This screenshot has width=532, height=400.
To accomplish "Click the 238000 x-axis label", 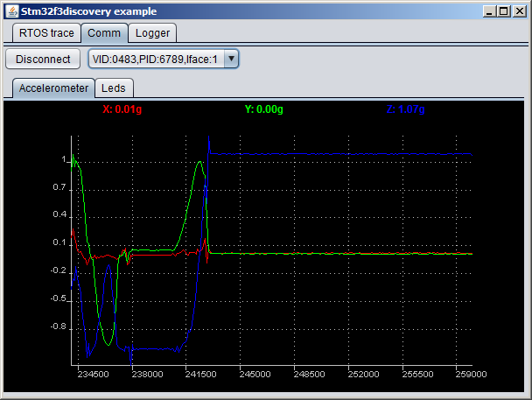I will point(147,375).
